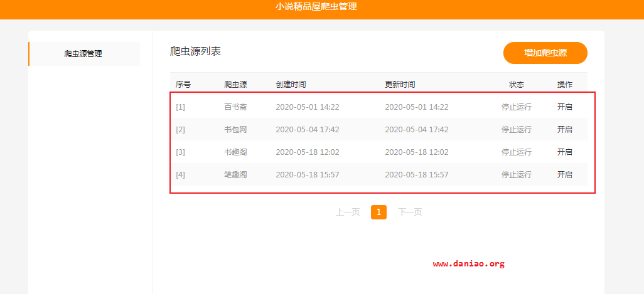This screenshot has width=644, height=294.
Task: Select the 书趣阁 source name
Action: (x=235, y=152)
